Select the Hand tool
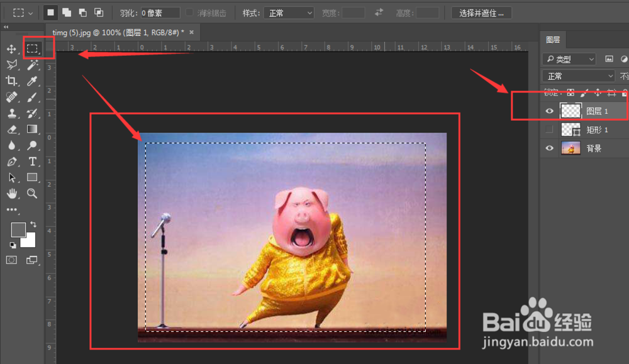 tap(11, 194)
